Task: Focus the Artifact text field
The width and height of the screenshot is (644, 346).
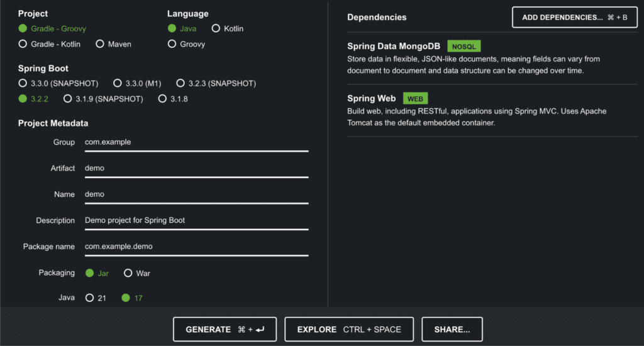Action: click(x=196, y=169)
